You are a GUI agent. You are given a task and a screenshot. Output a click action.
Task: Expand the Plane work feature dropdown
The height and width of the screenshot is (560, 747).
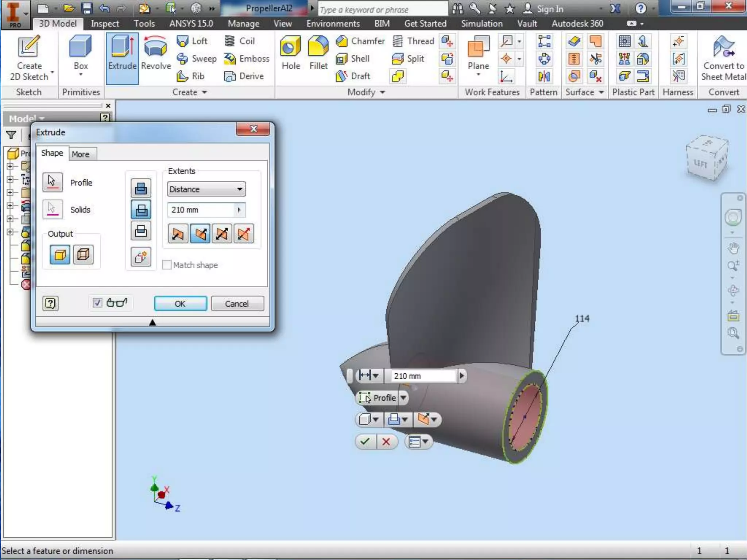(478, 75)
